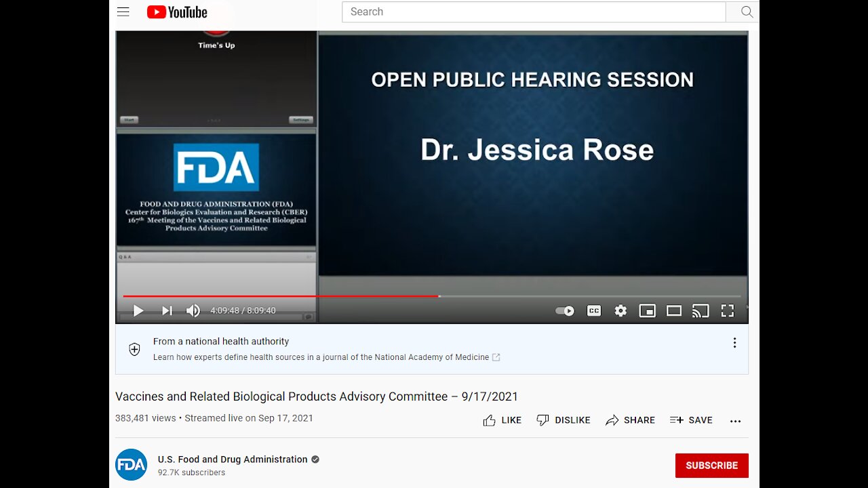Save video to a playlist
This screenshot has height=488, width=868.
(x=691, y=420)
